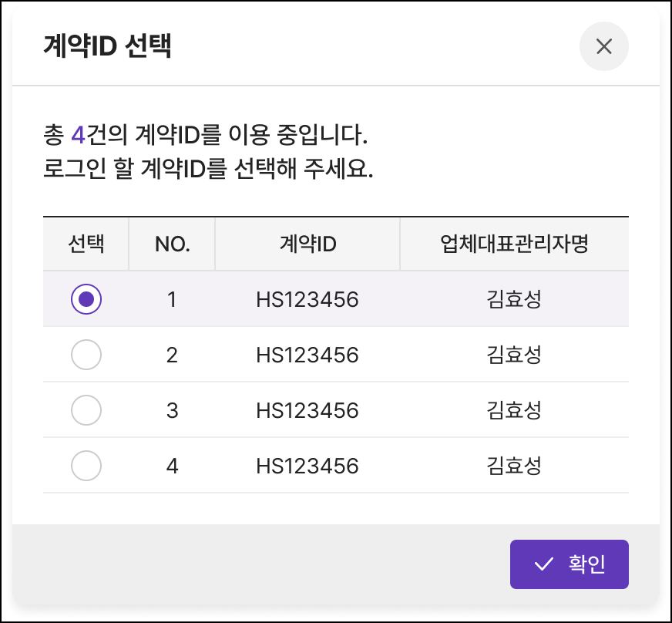Click the 업체대표관리자명 column header
Viewport: 672px width, 623px height.
(514, 244)
